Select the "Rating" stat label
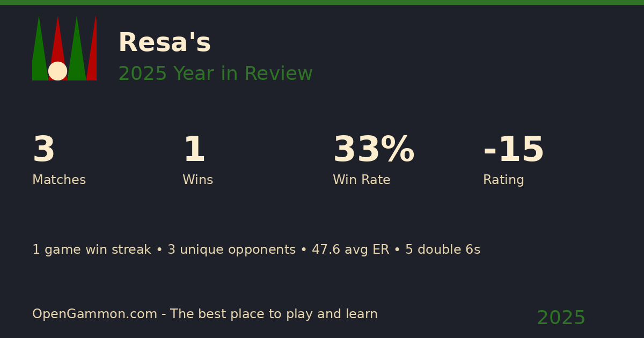 503,180
